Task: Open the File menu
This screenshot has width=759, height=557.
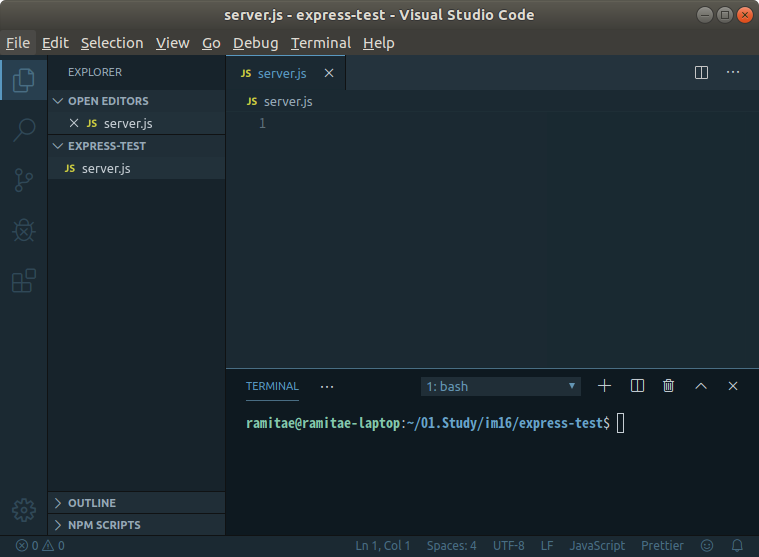Action: pos(18,43)
